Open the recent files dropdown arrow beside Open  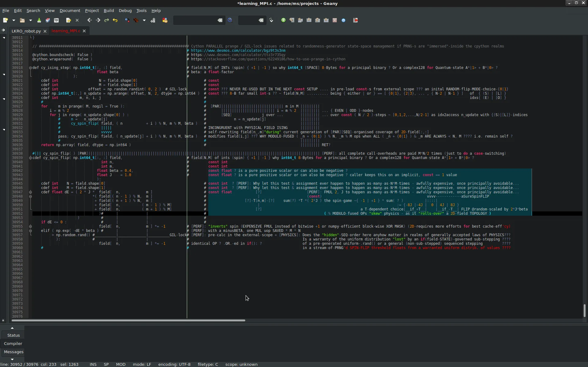pos(30,20)
